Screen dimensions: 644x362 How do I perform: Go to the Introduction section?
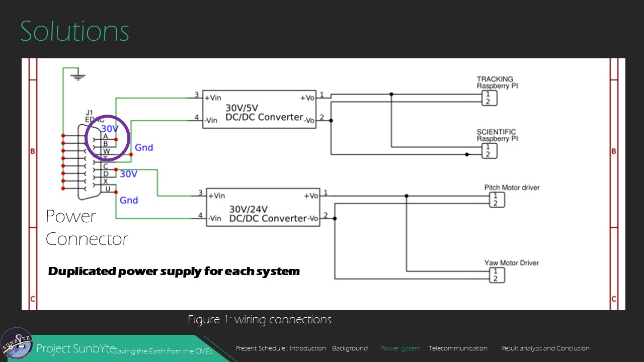307,348
